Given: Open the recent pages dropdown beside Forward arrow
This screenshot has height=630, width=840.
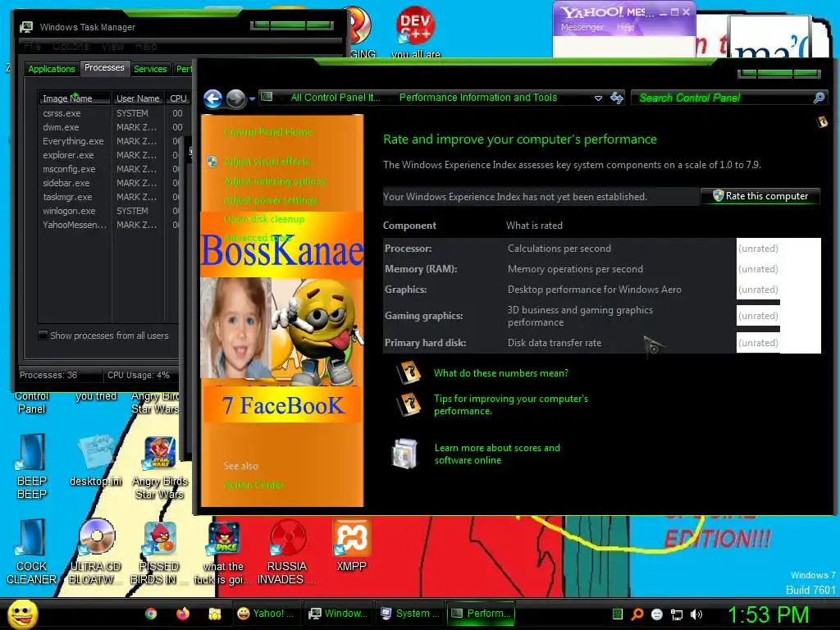Looking at the screenshot, I should click(252, 98).
